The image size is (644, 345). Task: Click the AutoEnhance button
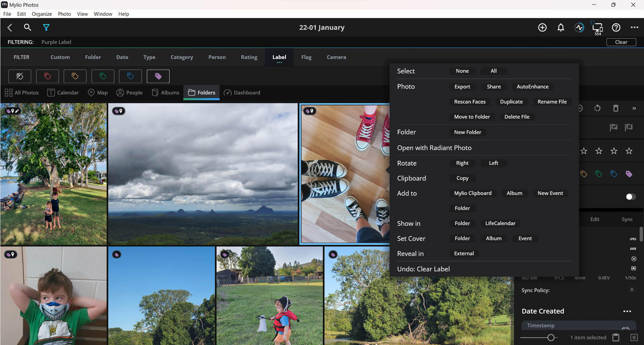[532, 86]
